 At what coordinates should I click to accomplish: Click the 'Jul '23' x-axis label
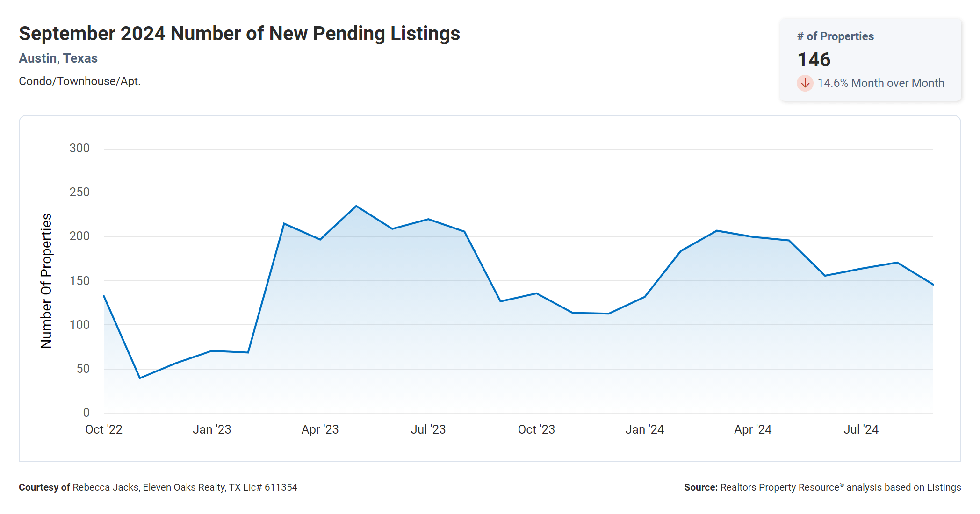coord(428,429)
